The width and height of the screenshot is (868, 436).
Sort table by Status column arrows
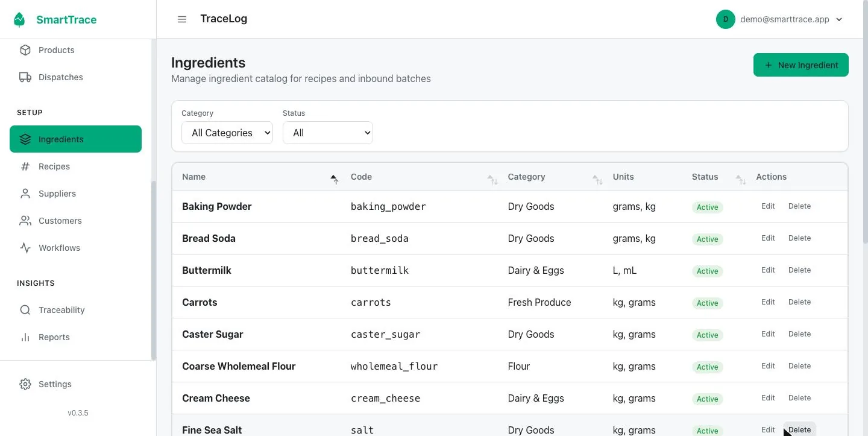[x=741, y=179]
